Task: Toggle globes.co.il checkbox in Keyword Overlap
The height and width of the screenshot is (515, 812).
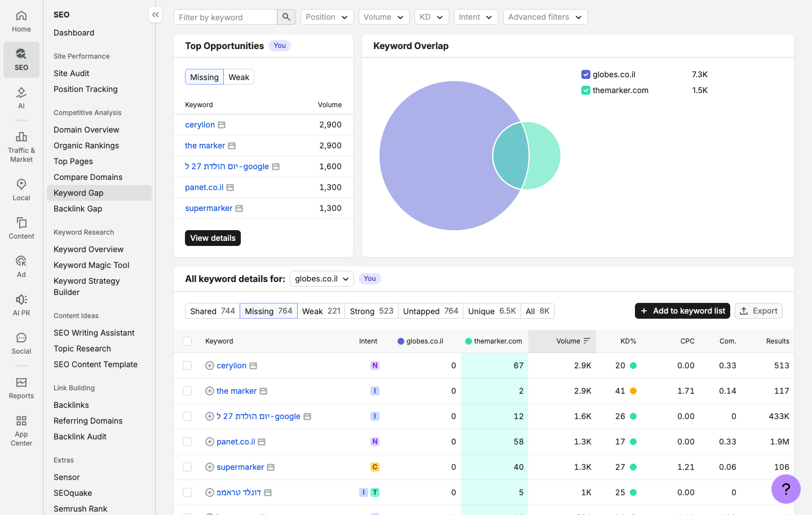Action: pyautogui.click(x=585, y=74)
